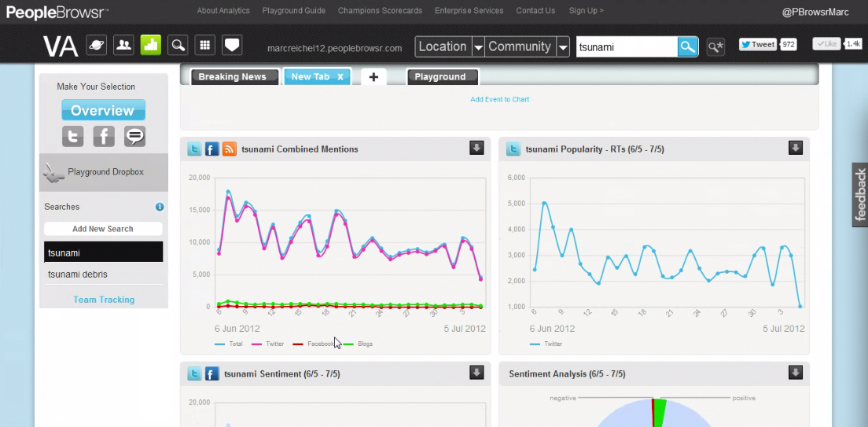Select the green bar chart analytics icon
Viewport: 868px width, 427px height.
click(x=151, y=46)
